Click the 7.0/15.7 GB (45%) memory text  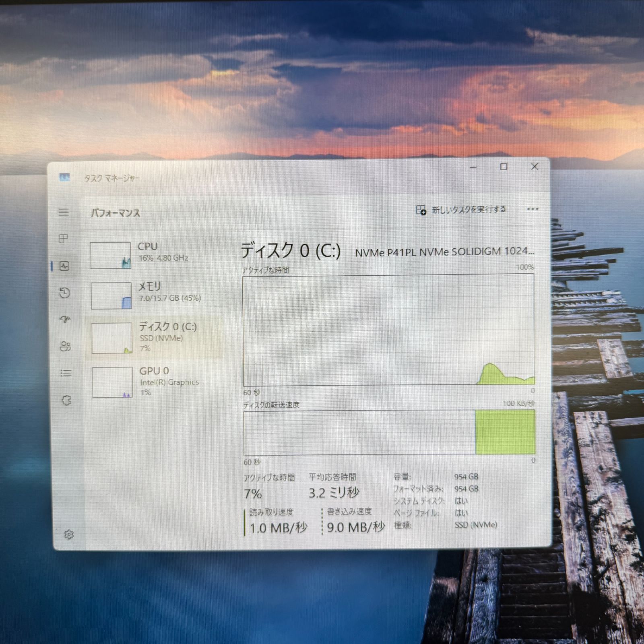point(170,298)
